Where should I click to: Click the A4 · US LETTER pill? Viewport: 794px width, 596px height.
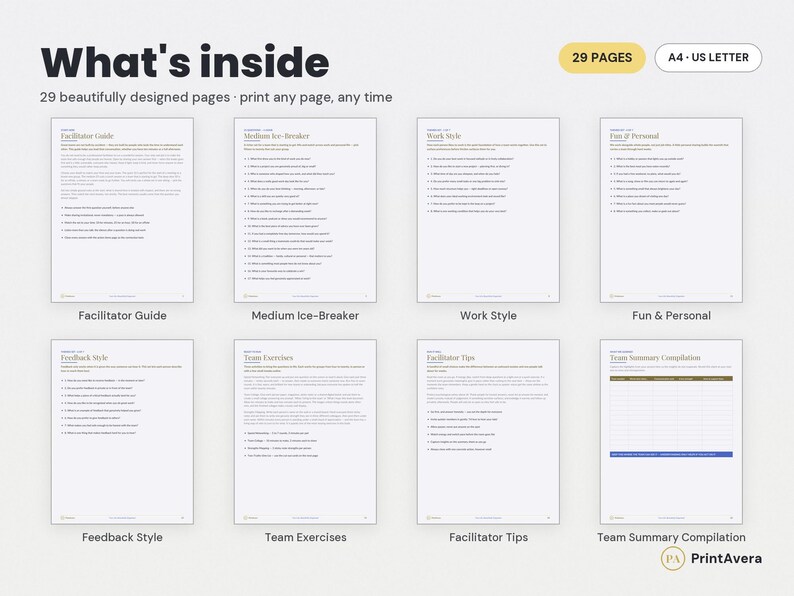tap(708, 58)
